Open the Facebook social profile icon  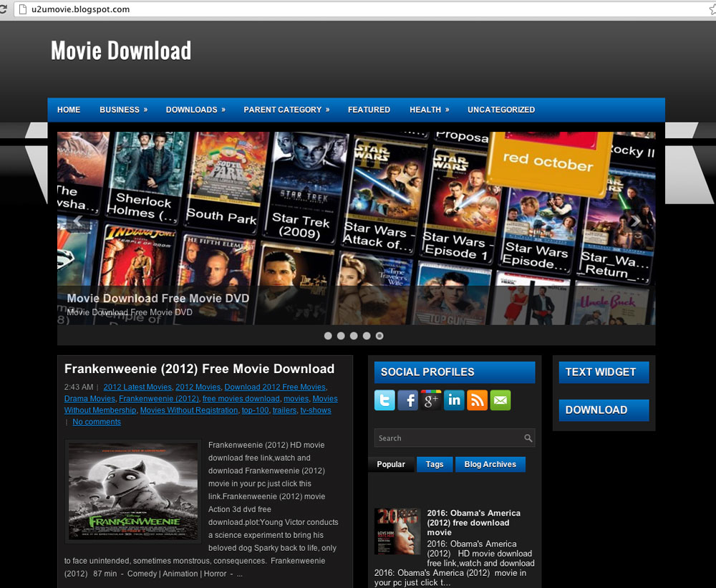pyautogui.click(x=408, y=400)
